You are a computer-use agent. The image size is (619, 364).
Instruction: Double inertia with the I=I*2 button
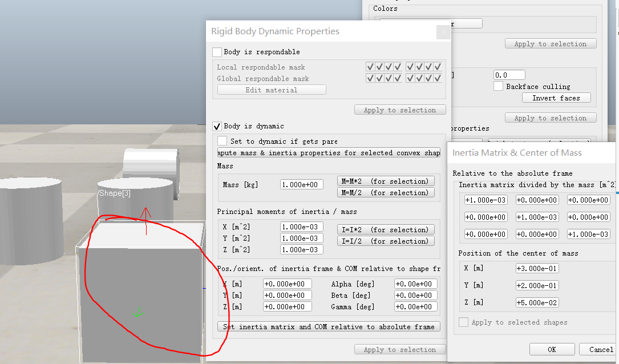pyautogui.click(x=386, y=229)
